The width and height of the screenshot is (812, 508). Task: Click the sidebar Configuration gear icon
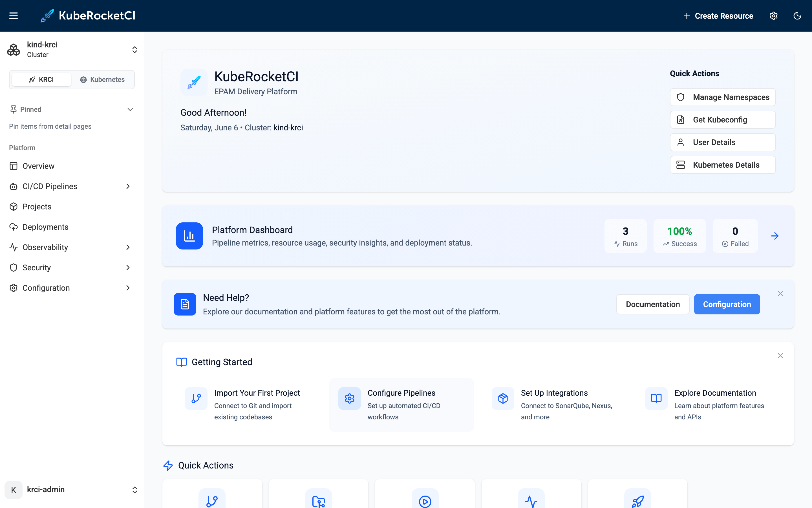pyautogui.click(x=14, y=288)
